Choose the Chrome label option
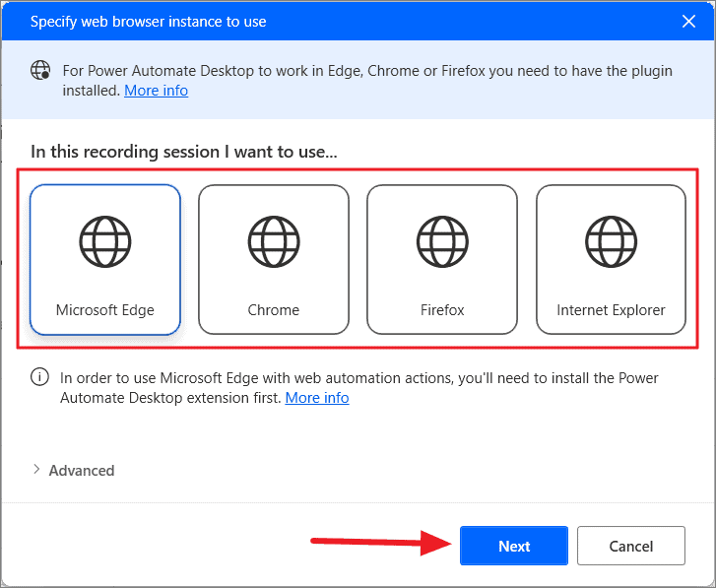The image size is (716, 588). pyautogui.click(x=274, y=310)
